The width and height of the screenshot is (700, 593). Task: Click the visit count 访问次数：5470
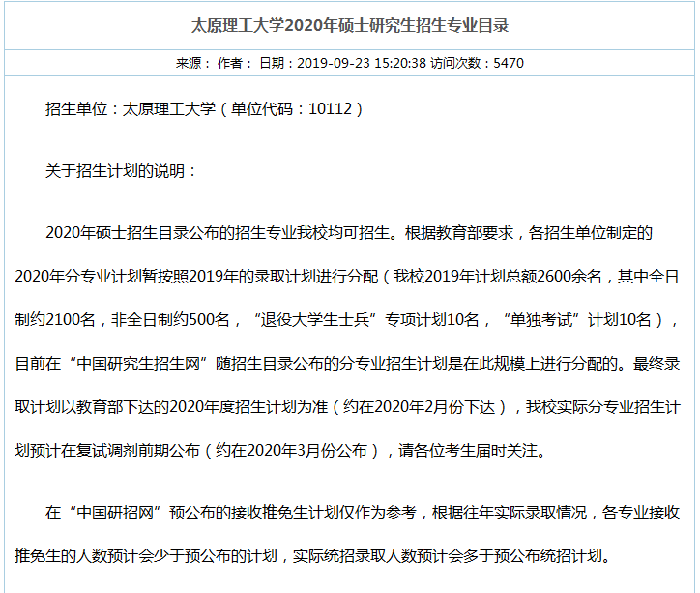[x=478, y=63]
